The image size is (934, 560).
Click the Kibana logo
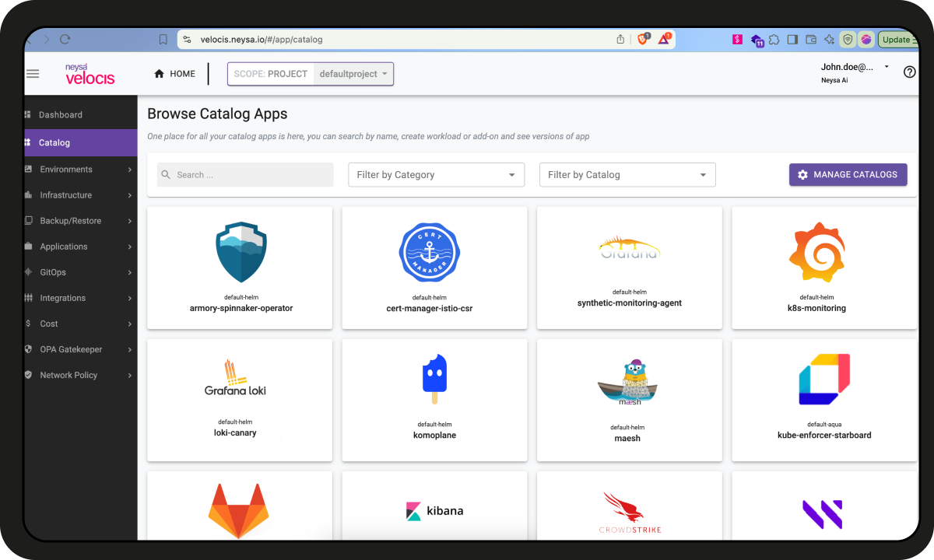[434, 511]
